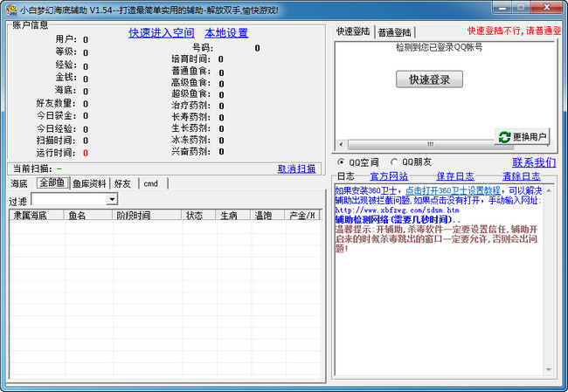Image resolution: width=568 pixels, height=392 pixels.
Task: Switch to the 快速登陆 tab
Action: tap(354, 32)
